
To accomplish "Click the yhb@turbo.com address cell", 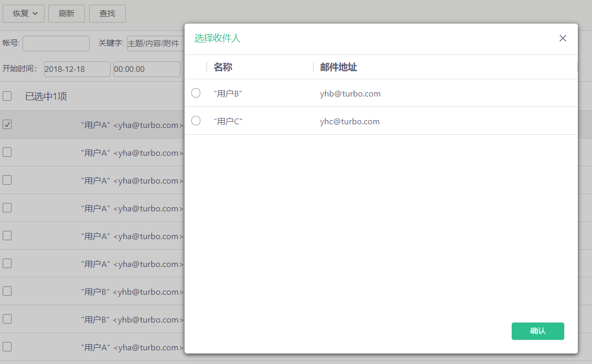I will [x=350, y=94].
